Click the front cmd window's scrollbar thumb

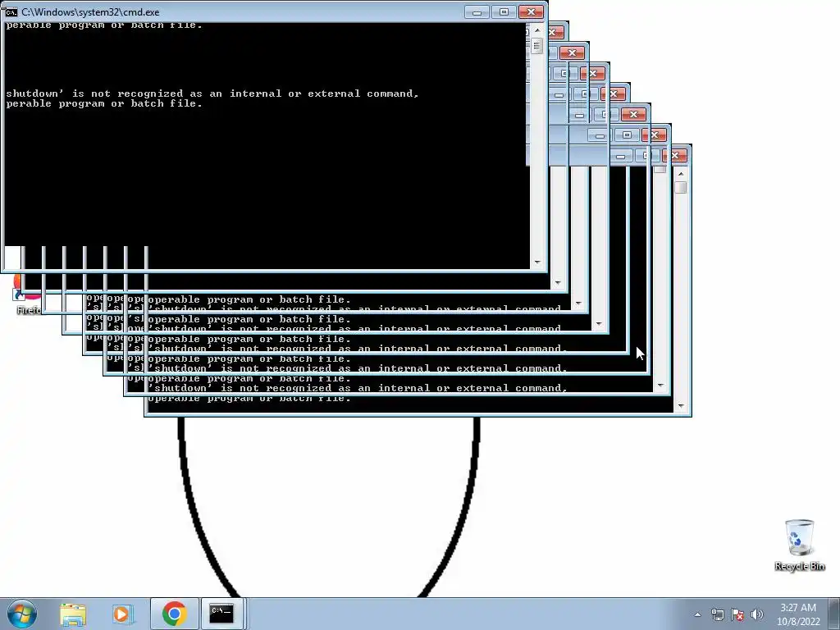click(x=537, y=46)
